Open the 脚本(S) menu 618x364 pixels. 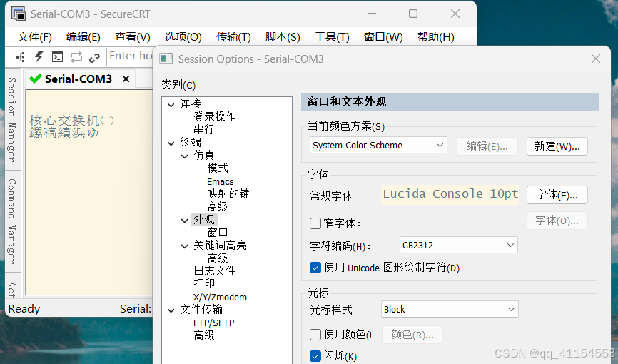(x=283, y=37)
